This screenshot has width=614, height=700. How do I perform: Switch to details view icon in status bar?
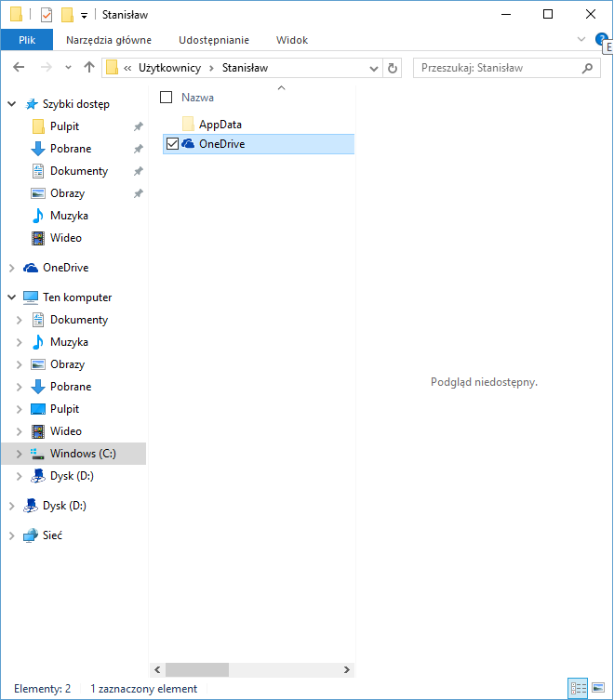(x=579, y=689)
